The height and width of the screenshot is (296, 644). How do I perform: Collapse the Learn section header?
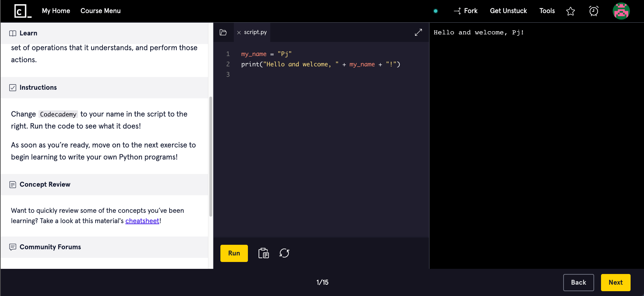click(104, 33)
